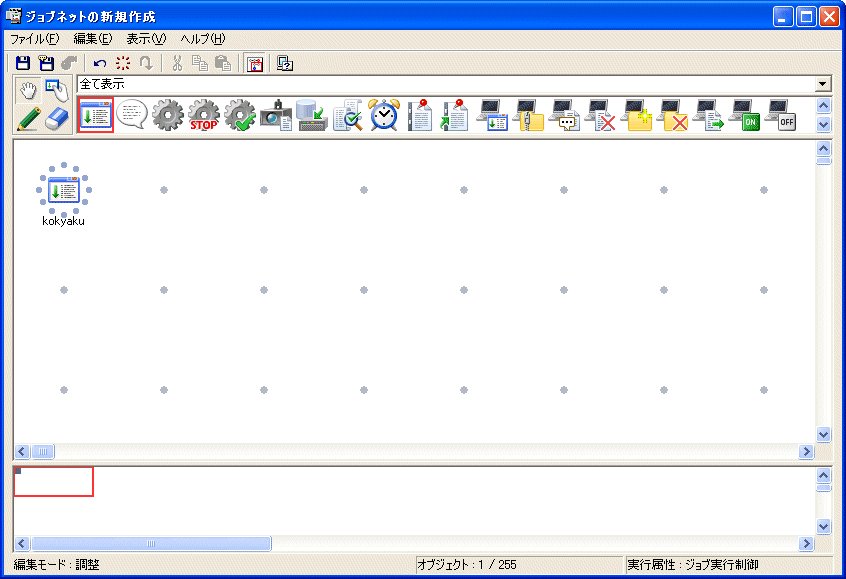The image size is (846, 579).
Task: Click the greyed wrench icon in toolbar
Action: 69,63
